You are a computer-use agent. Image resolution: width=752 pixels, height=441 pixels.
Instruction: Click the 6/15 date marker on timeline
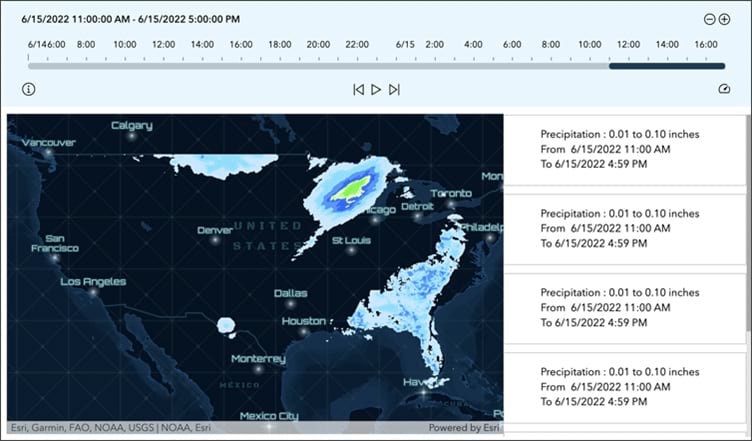tap(405, 45)
